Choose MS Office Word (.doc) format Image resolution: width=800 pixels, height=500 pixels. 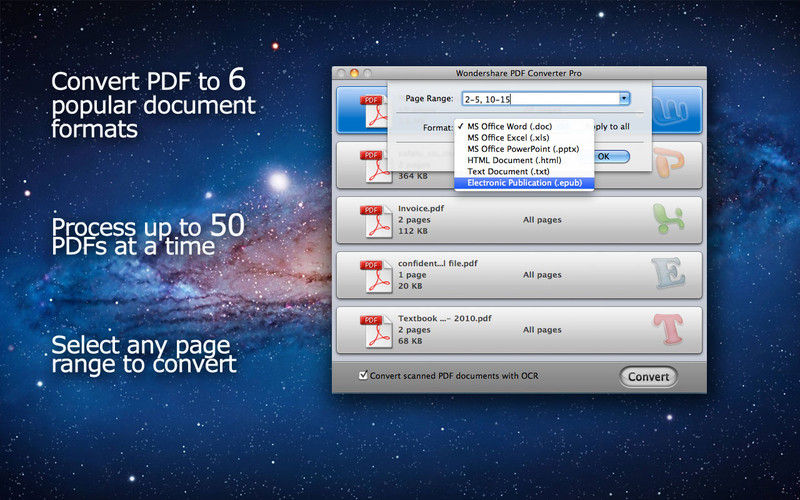[x=524, y=127]
